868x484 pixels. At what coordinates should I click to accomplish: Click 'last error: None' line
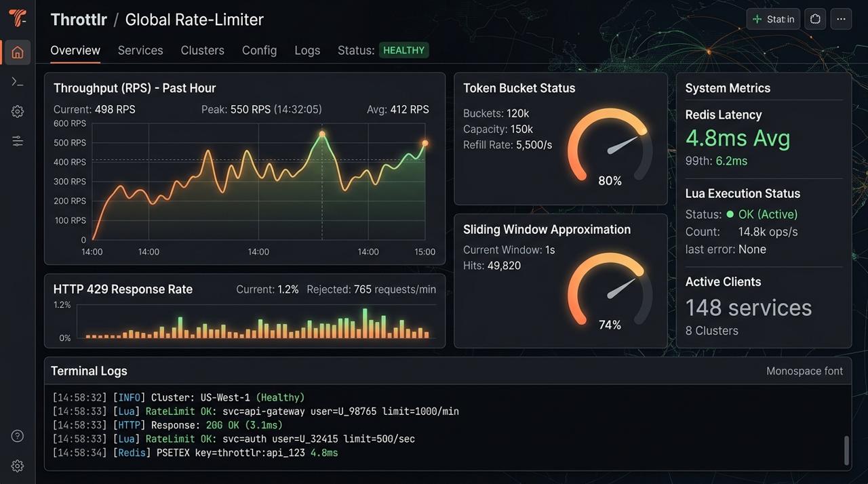726,249
